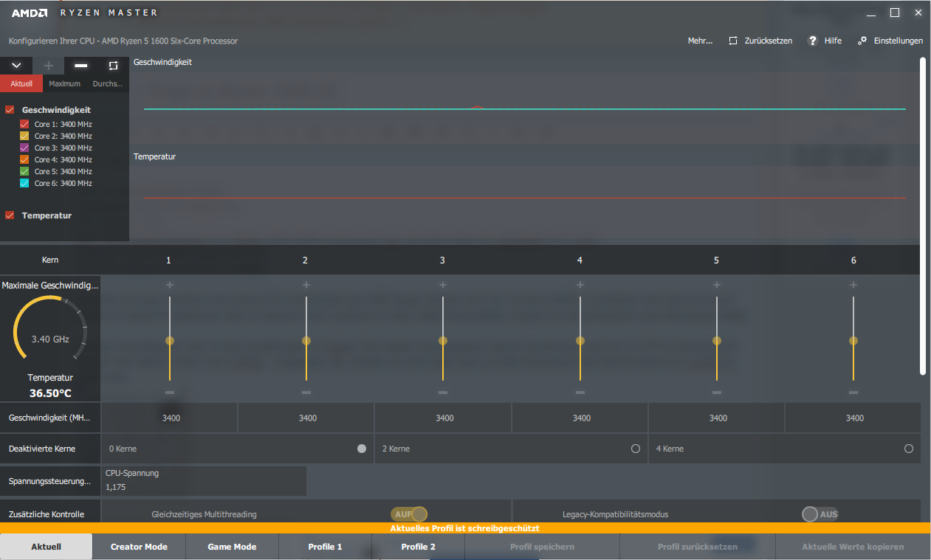Click plus above Kern 4 slider

[x=580, y=285]
